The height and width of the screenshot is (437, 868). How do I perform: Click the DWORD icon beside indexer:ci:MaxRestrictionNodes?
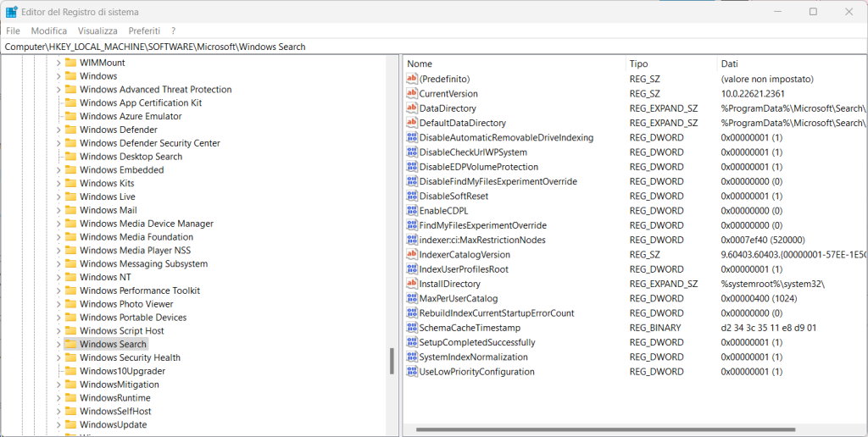(411, 240)
